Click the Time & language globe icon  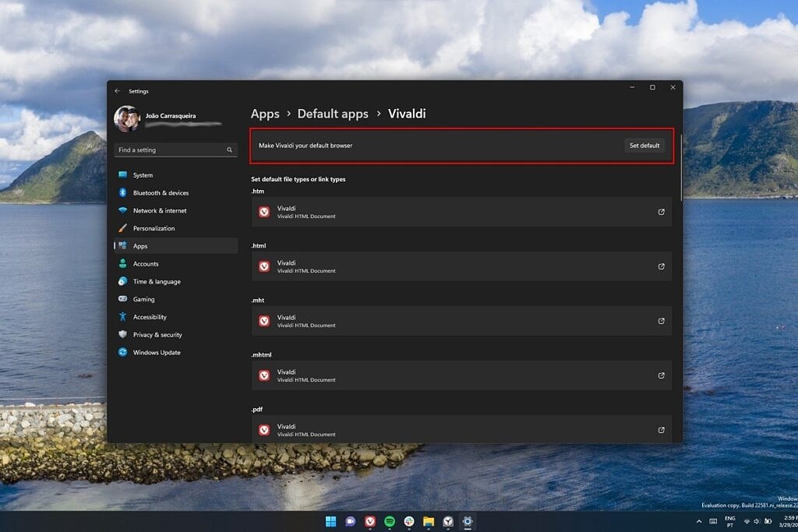point(122,281)
